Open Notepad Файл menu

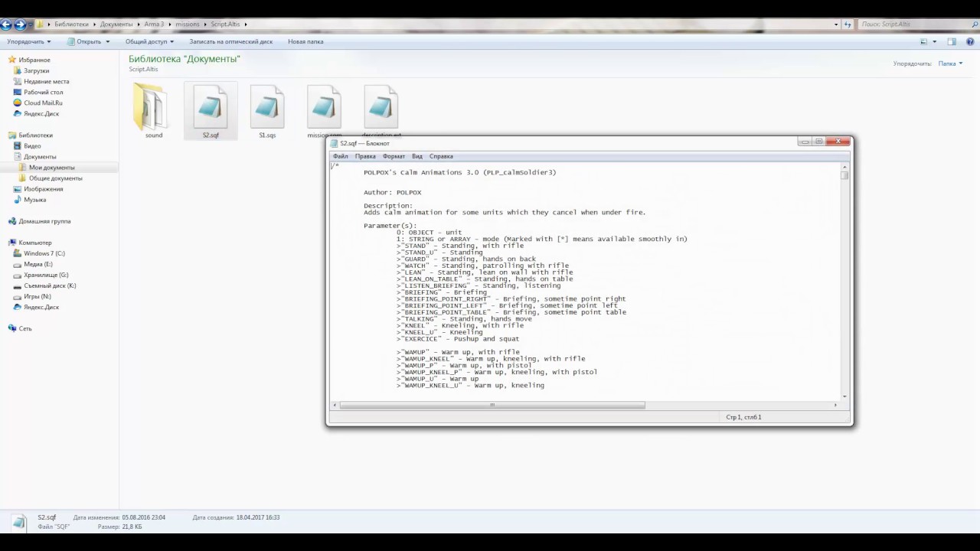pos(341,156)
